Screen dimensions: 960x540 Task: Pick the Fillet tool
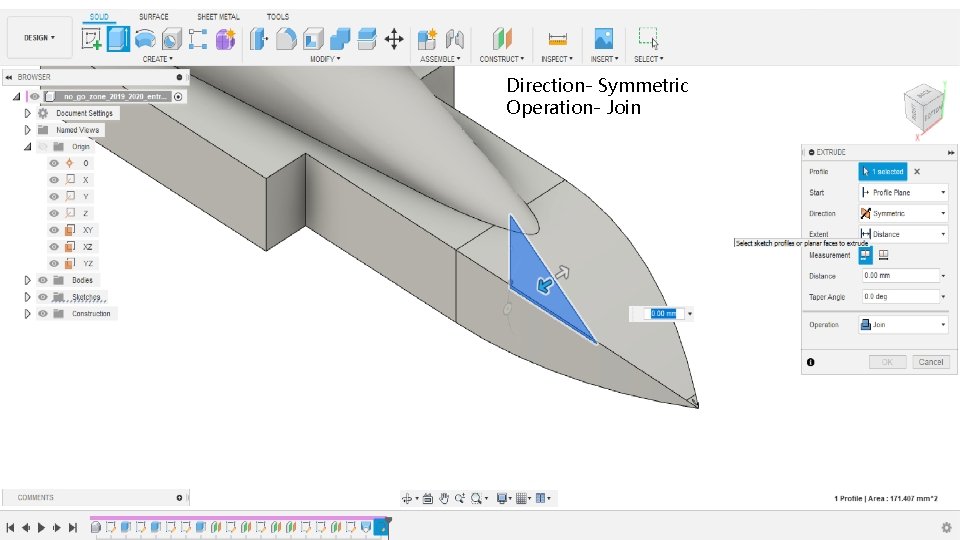pos(286,39)
